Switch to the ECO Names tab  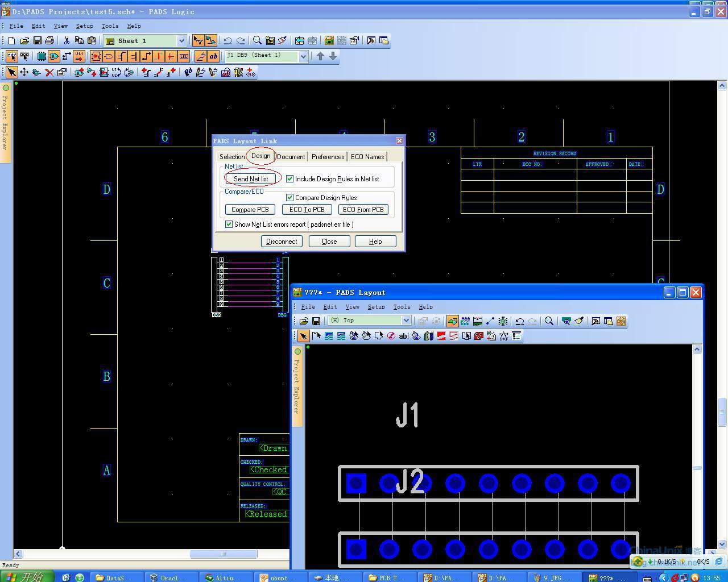(367, 156)
